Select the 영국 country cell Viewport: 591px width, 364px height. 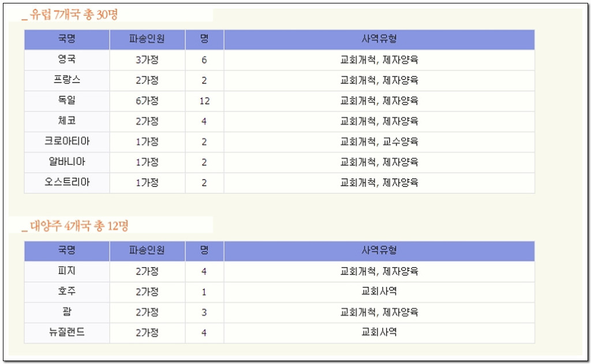point(67,60)
